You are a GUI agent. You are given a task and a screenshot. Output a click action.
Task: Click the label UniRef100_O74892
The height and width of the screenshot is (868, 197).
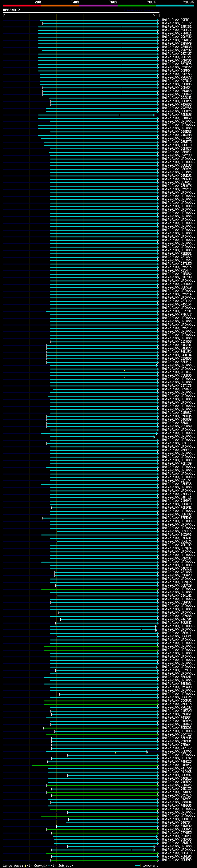pyautogui.click(x=176, y=792)
